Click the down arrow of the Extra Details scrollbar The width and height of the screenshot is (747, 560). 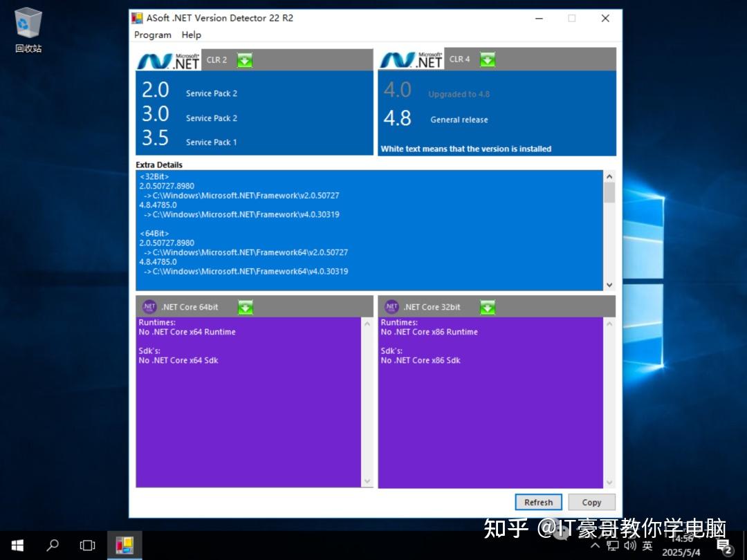pos(609,284)
